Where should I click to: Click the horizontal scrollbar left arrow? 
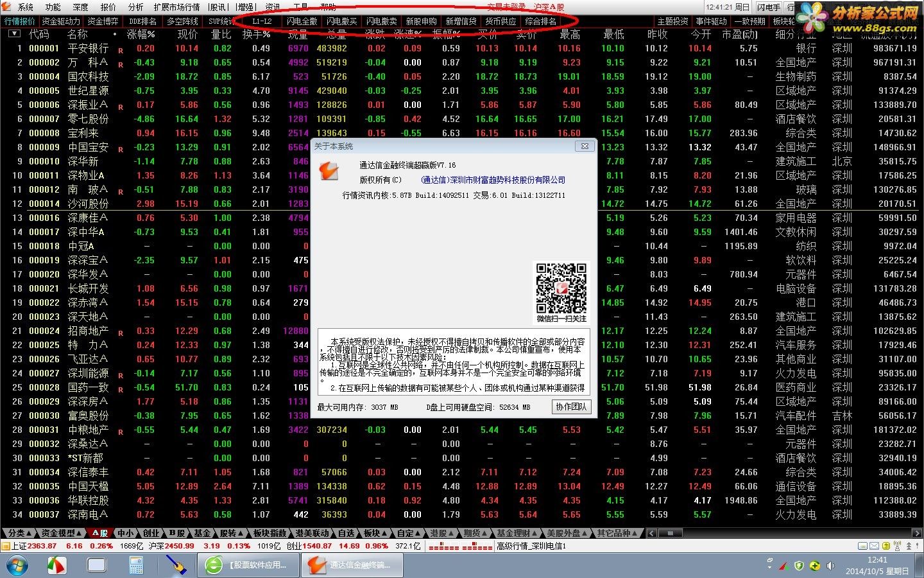[x=651, y=533]
